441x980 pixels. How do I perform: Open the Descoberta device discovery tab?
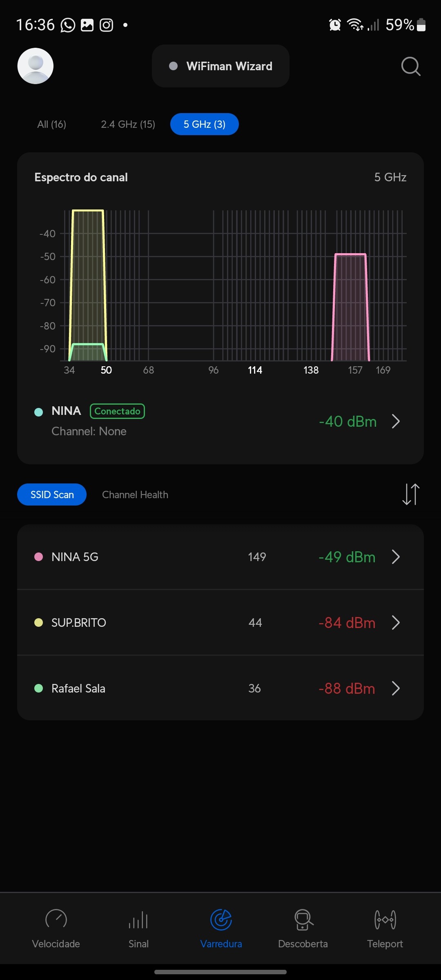(x=303, y=928)
